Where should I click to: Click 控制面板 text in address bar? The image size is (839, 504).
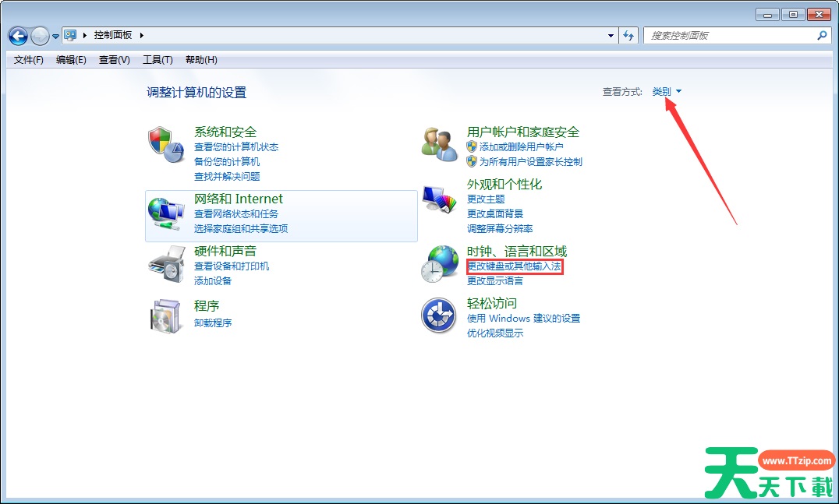pos(113,35)
